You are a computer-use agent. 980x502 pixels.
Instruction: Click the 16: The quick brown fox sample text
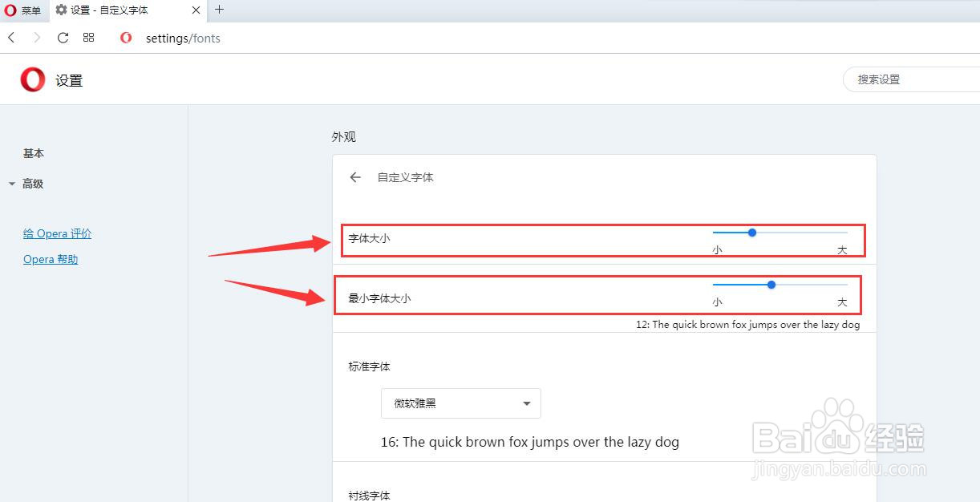coord(530,442)
